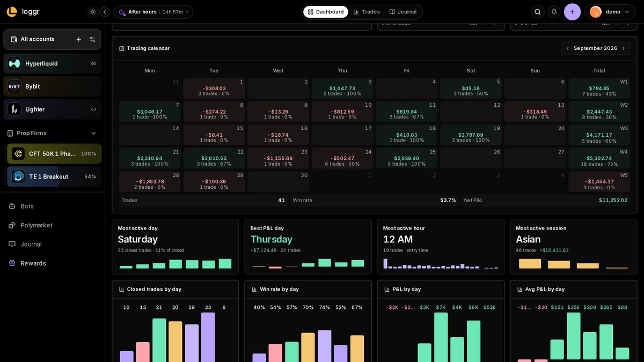Open September 23 cell showing -$1,155.66
The height and width of the screenshot is (362, 644).
(x=278, y=158)
